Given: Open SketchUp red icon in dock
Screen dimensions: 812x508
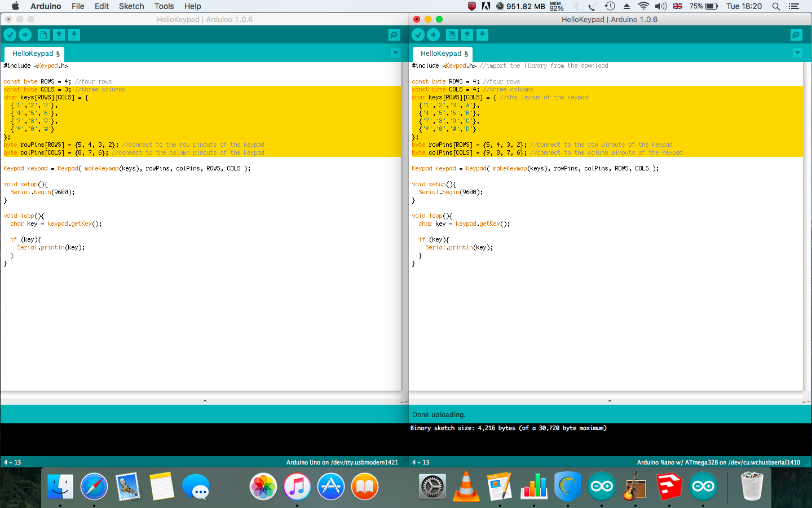Looking at the screenshot, I should coord(669,487).
